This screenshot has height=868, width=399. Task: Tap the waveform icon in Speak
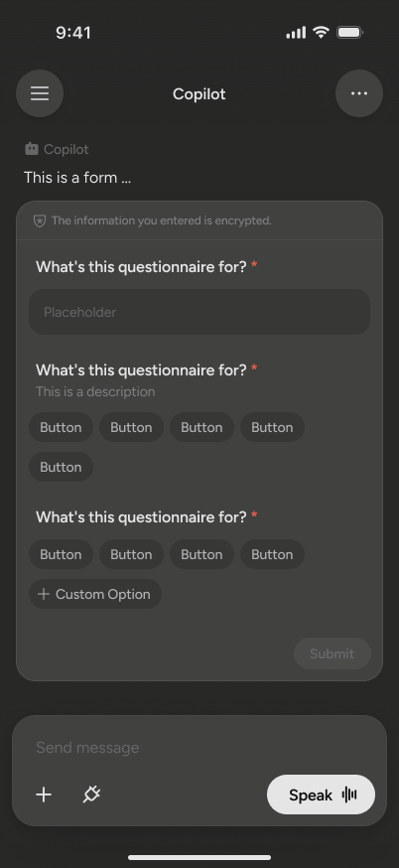click(349, 795)
